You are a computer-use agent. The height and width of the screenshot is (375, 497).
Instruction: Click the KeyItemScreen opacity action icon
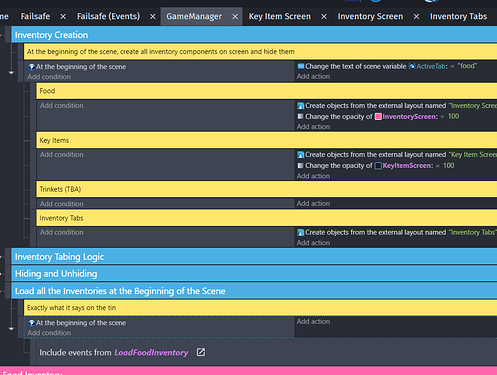[301, 165]
